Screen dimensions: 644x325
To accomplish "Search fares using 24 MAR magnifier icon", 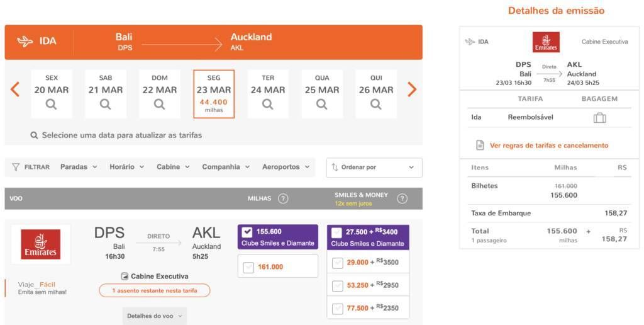I will coord(268,105).
